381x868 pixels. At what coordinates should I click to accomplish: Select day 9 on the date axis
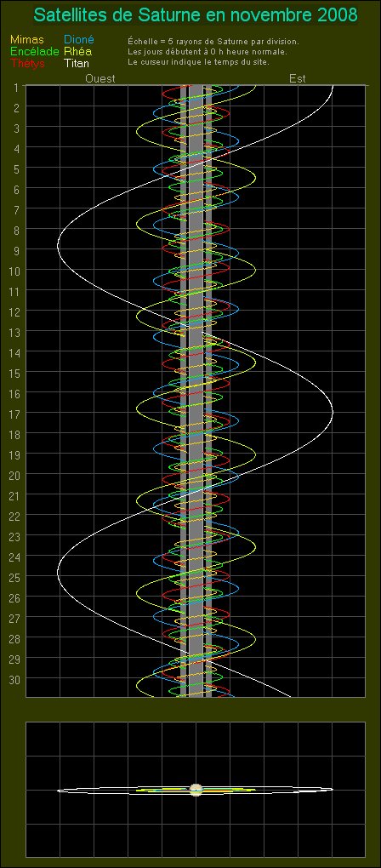click(16, 250)
